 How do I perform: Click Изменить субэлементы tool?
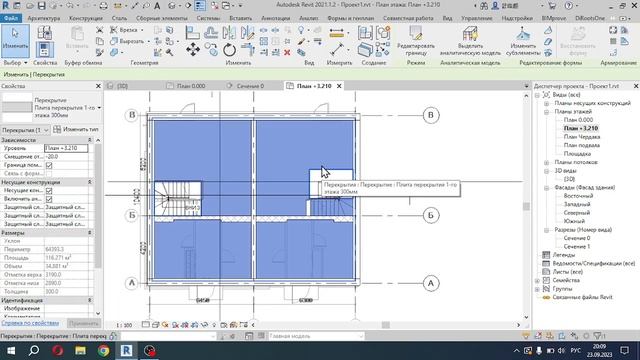(x=523, y=41)
